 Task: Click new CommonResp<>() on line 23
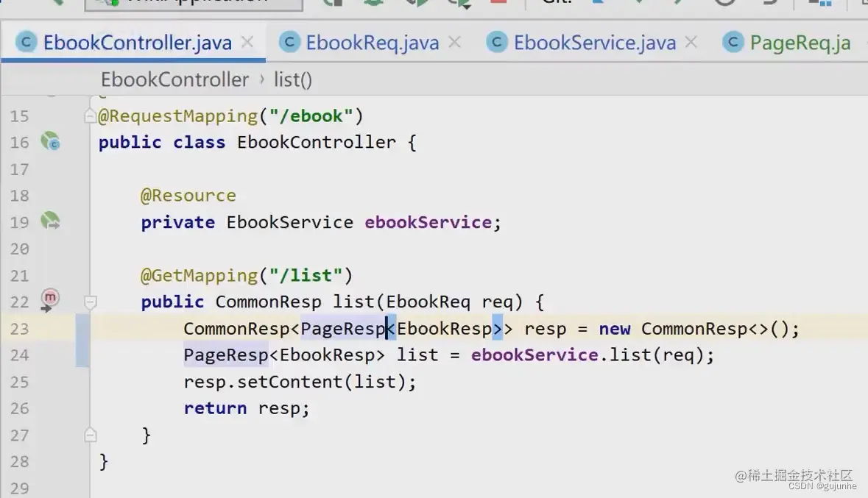pos(694,329)
